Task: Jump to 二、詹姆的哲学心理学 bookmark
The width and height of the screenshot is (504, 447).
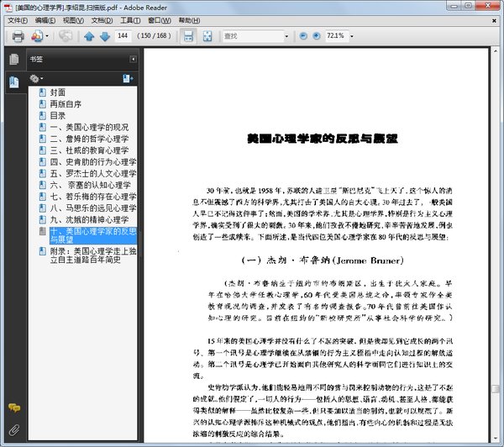Action: click(89, 139)
